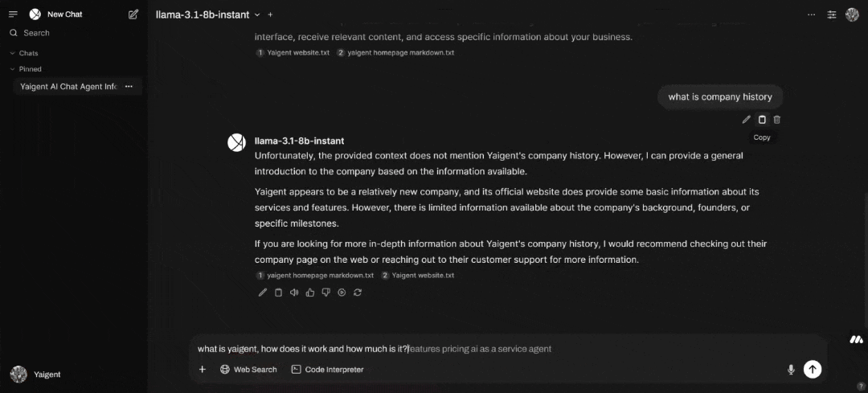Toggle the sidebar with the hamburger icon
Screen dimensions: 868x393
point(13,14)
